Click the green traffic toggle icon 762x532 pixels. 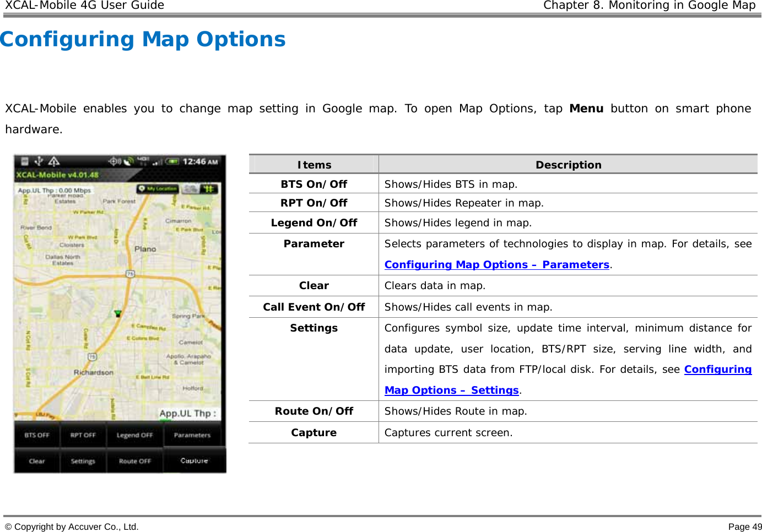click(209, 188)
